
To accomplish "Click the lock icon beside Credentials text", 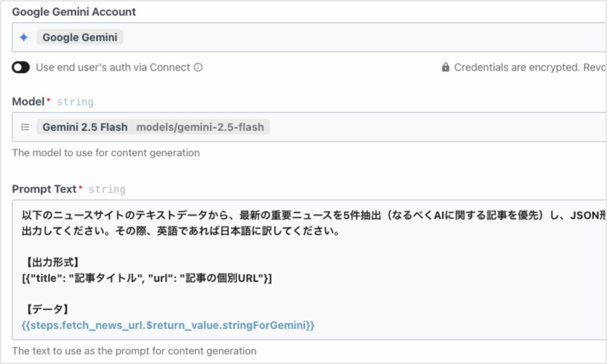I will (x=446, y=68).
